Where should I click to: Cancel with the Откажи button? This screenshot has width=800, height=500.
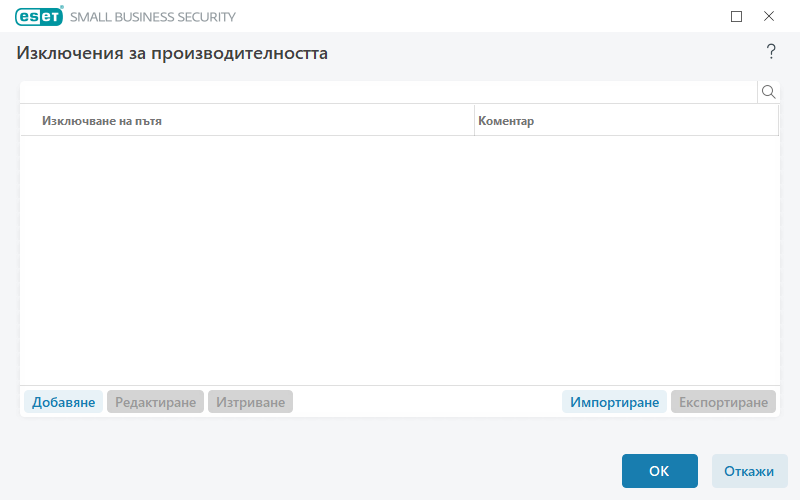point(749,471)
